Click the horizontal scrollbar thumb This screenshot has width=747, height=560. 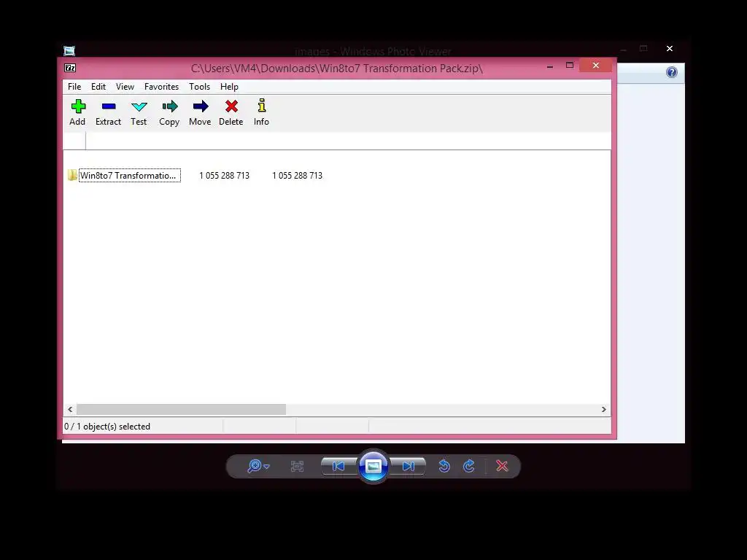(182, 410)
